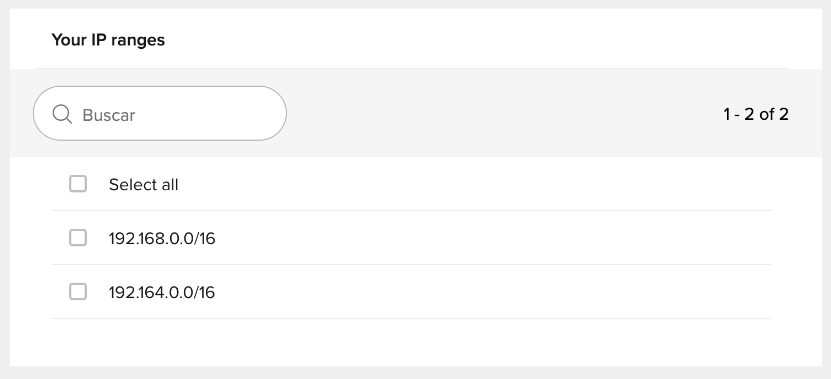Click the Your IP ranges heading

(x=108, y=40)
